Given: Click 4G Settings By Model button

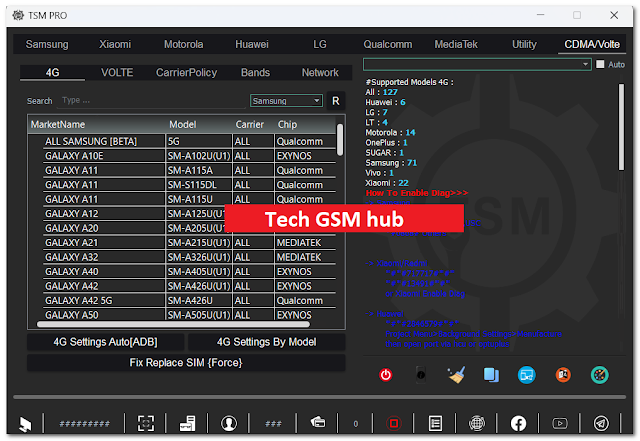Looking at the screenshot, I should click(x=267, y=342).
